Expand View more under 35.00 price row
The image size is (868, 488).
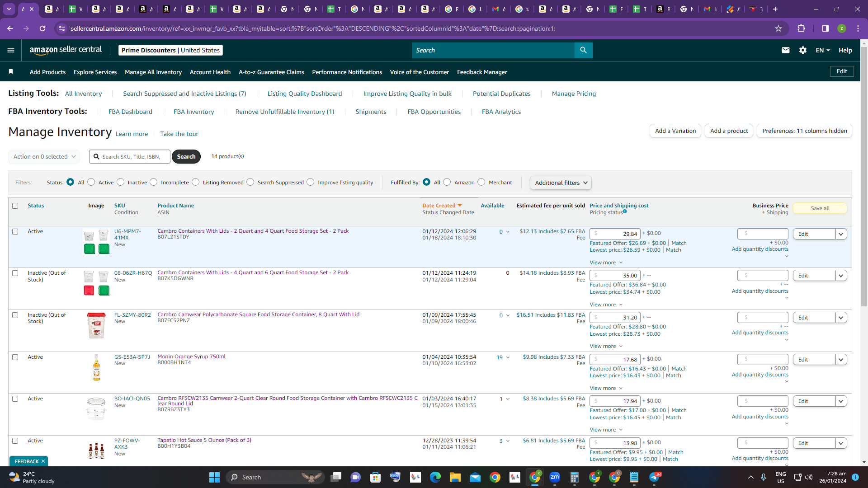pyautogui.click(x=606, y=305)
